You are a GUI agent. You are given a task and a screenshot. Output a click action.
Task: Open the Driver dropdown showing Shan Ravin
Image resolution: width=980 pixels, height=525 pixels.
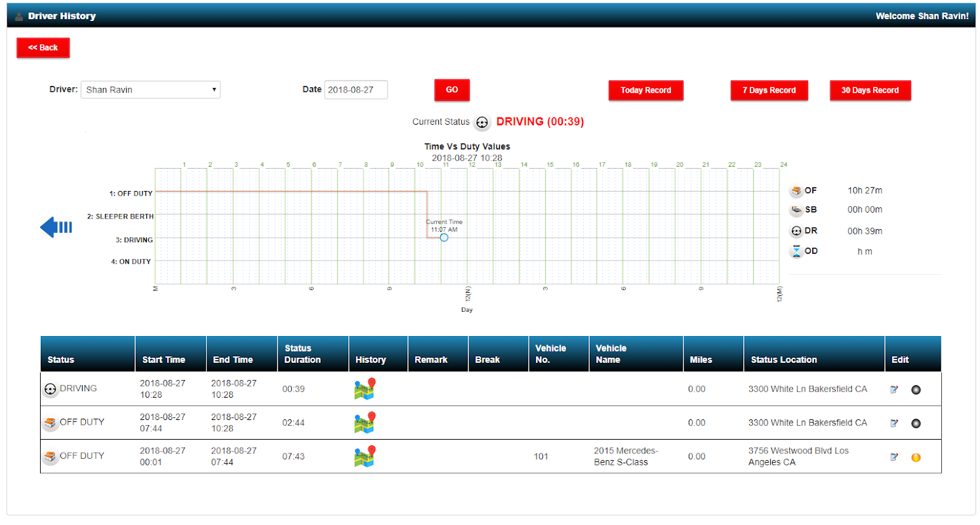click(x=151, y=90)
